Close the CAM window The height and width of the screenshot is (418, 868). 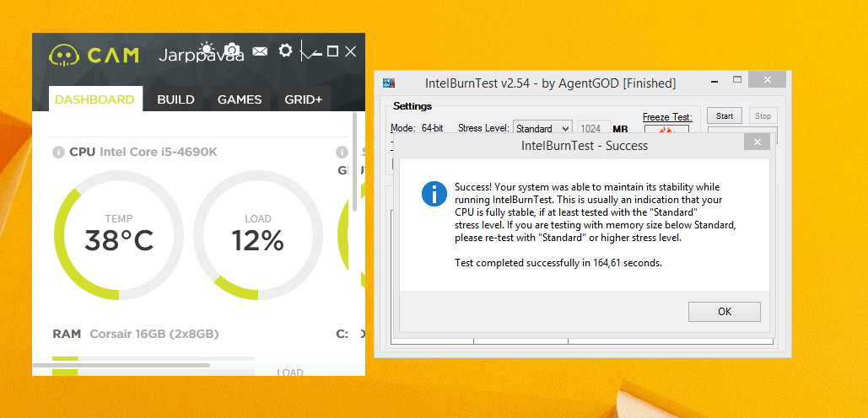tap(350, 51)
